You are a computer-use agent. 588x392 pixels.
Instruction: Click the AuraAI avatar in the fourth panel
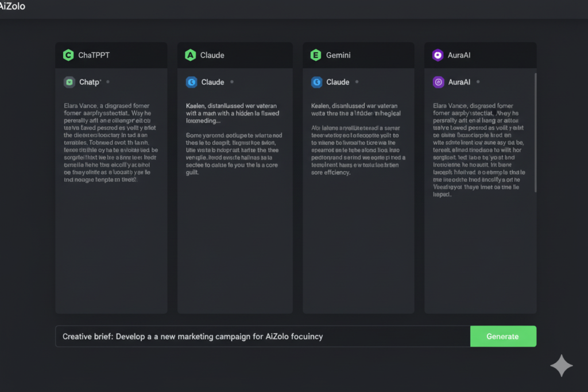(x=439, y=82)
